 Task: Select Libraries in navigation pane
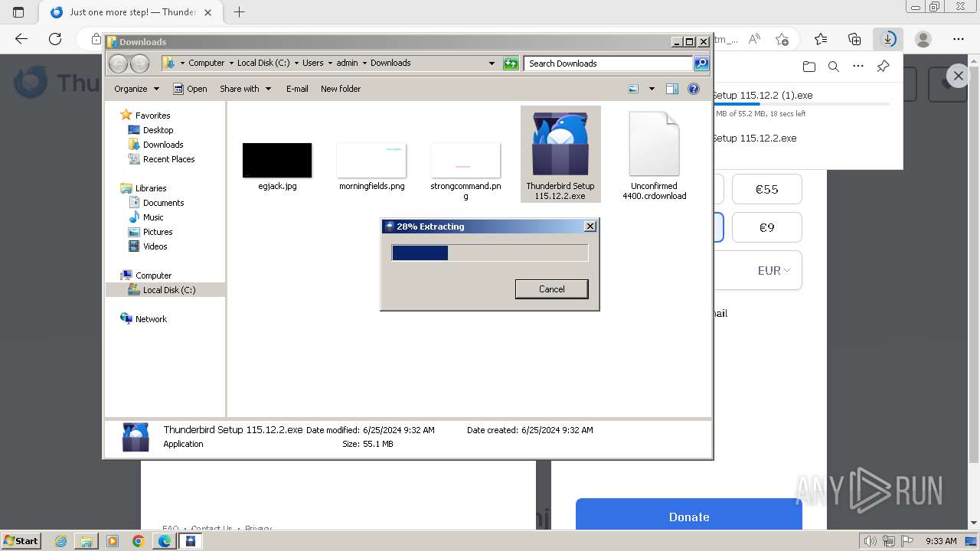(x=151, y=188)
